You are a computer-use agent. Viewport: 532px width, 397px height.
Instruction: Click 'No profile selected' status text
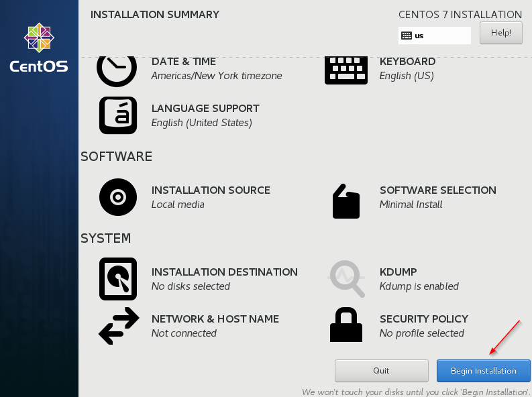422,333
